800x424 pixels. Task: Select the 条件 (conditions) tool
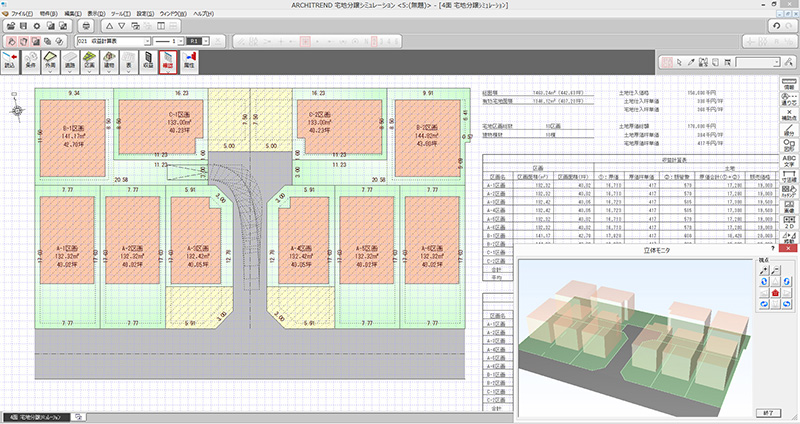pos(31,60)
